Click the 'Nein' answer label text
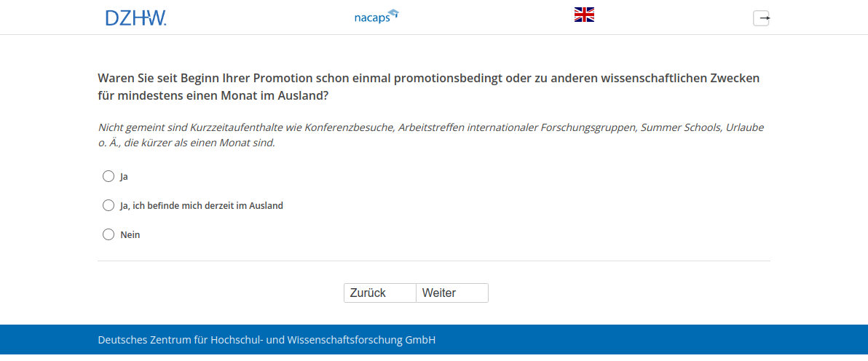 (x=130, y=235)
